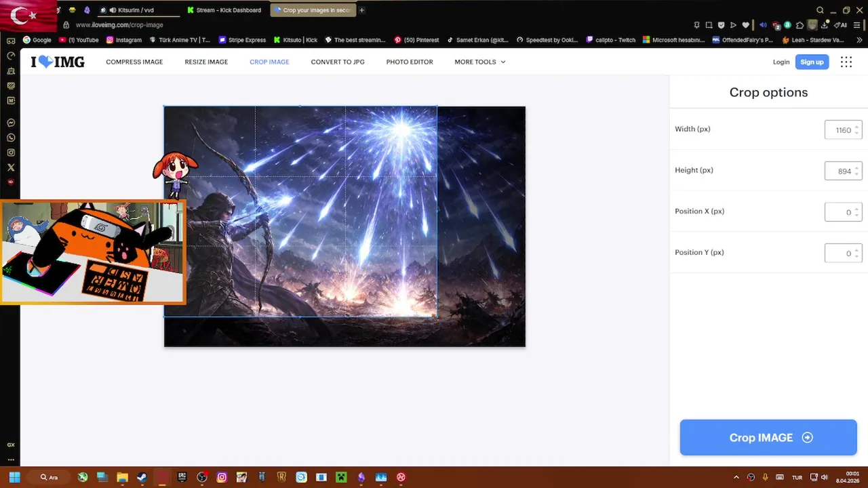This screenshot has width=868, height=488.
Task: Click the taskbar search box Ara
Action: [x=49, y=477]
